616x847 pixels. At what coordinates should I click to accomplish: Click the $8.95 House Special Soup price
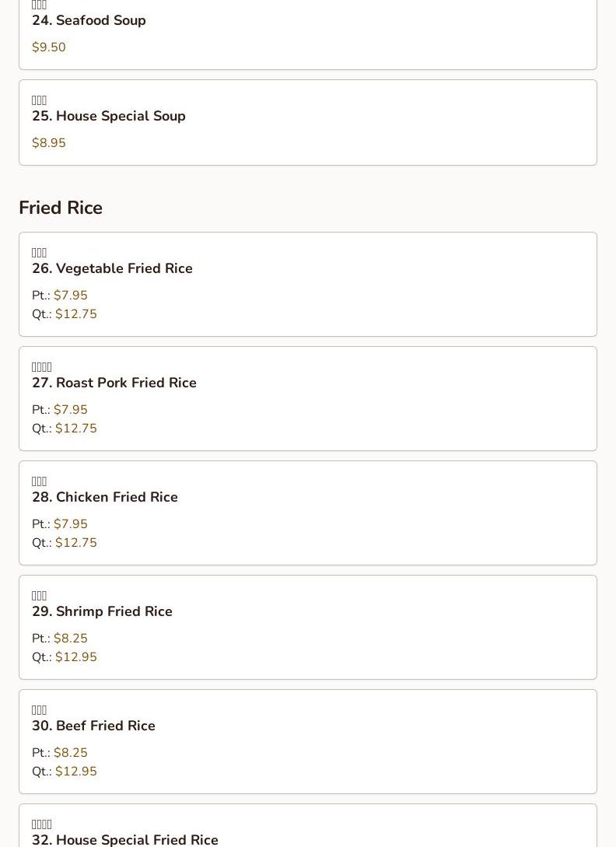[x=49, y=143]
